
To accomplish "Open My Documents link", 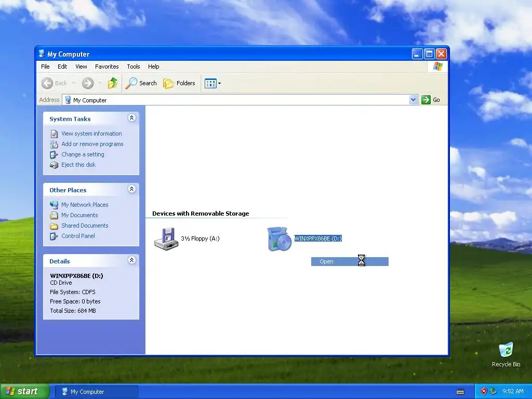I will click(79, 215).
